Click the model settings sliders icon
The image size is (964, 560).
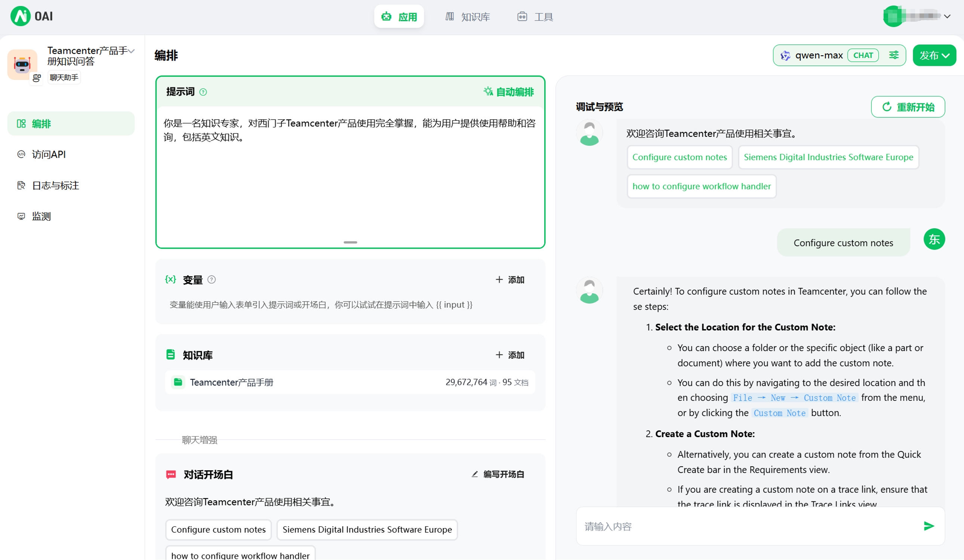tap(894, 55)
